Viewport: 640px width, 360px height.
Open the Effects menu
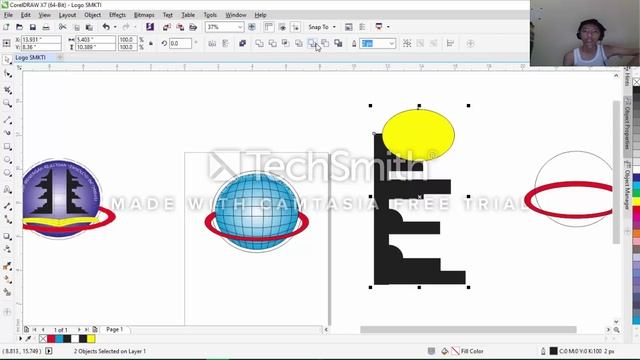(x=118, y=15)
